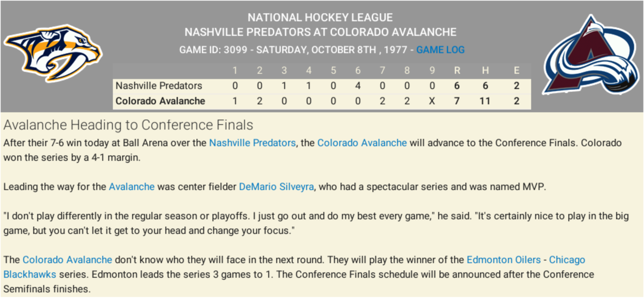The width and height of the screenshot is (644, 299).
Task: Click the "Blackhawks" link text
Action: (30, 274)
